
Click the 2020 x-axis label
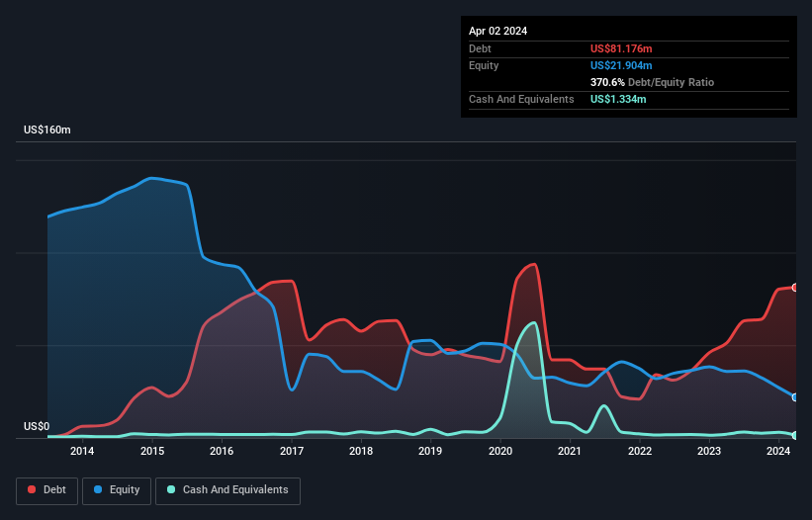[500, 451]
